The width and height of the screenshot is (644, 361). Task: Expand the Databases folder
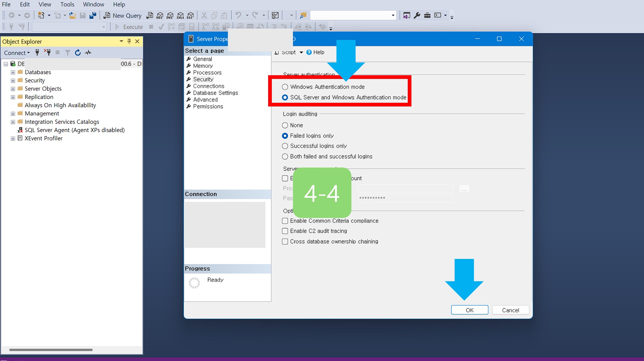(13, 72)
